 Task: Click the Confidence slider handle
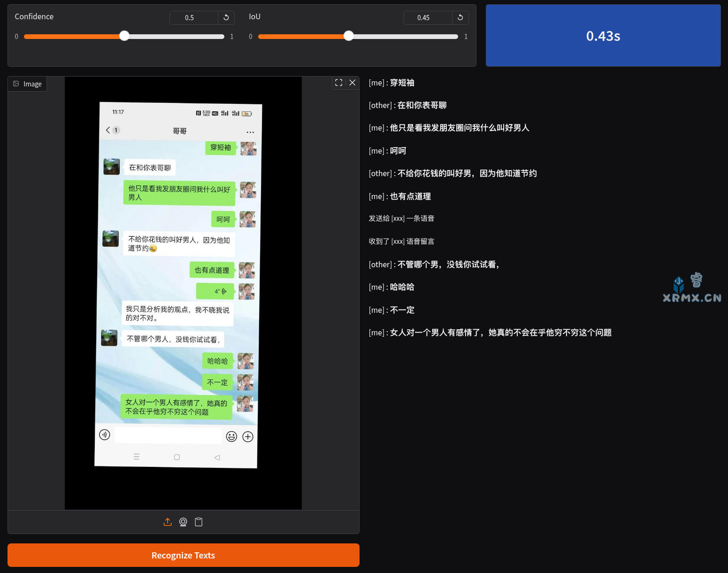124,36
